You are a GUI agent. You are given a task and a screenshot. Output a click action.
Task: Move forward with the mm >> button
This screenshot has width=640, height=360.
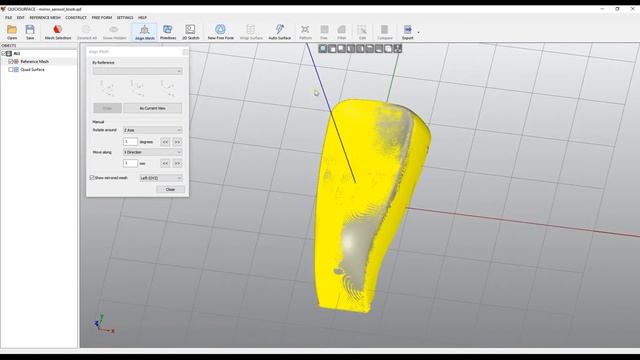177,163
